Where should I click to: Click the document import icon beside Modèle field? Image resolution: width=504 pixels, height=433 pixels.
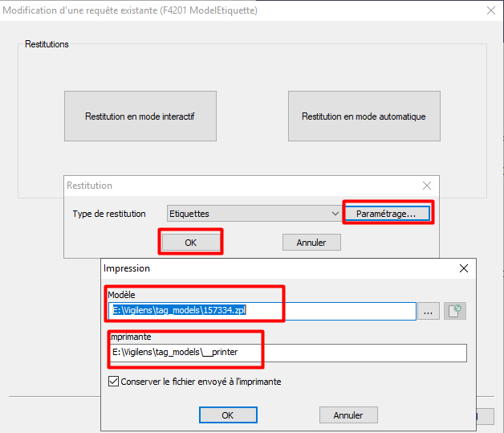[455, 312]
